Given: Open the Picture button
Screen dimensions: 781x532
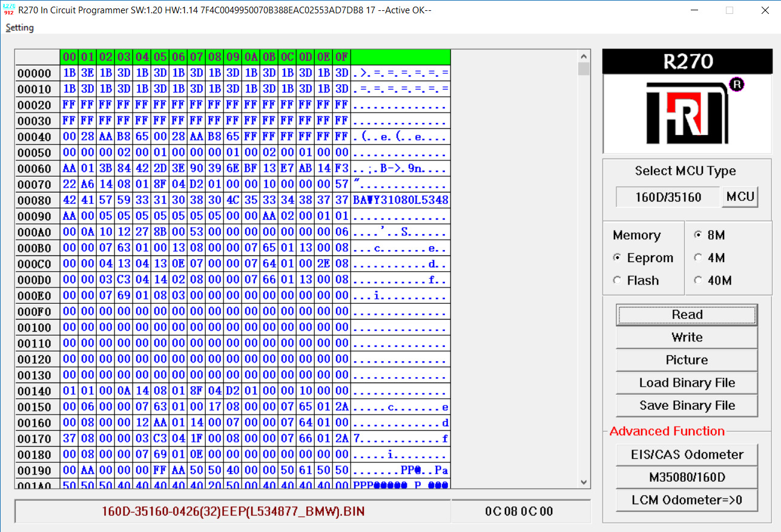Looking at the screenshot, I should (687, 360).
